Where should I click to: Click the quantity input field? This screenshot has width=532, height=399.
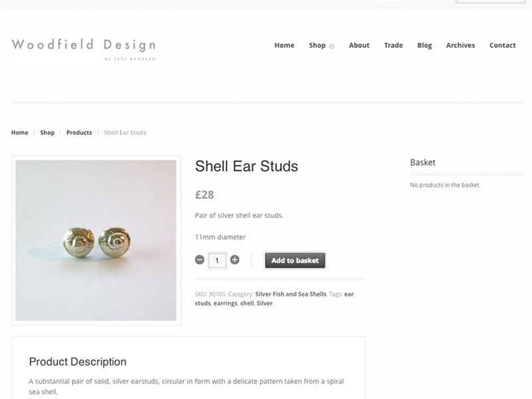click(217, 261)
